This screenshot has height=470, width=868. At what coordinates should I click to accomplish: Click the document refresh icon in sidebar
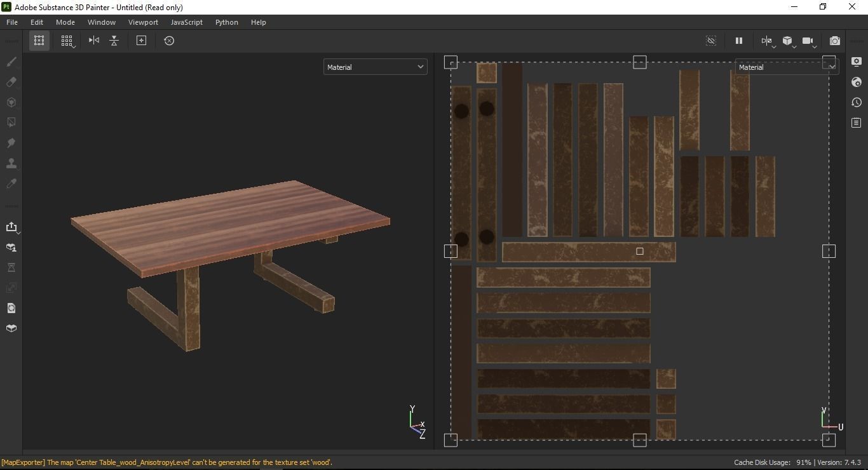click(11, 308)
